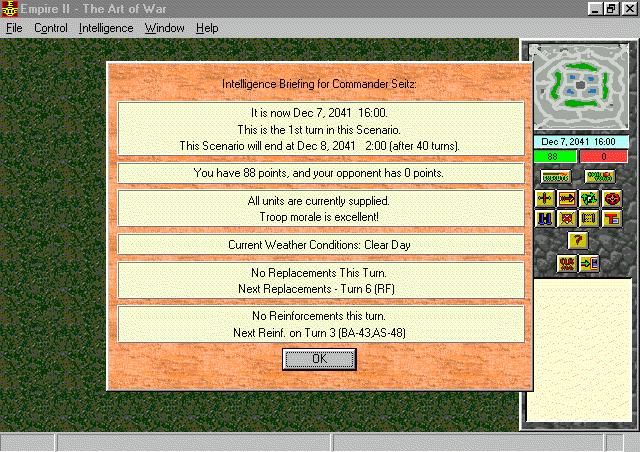
Task: Open the File menu
Action: click(x=14, y=28)
